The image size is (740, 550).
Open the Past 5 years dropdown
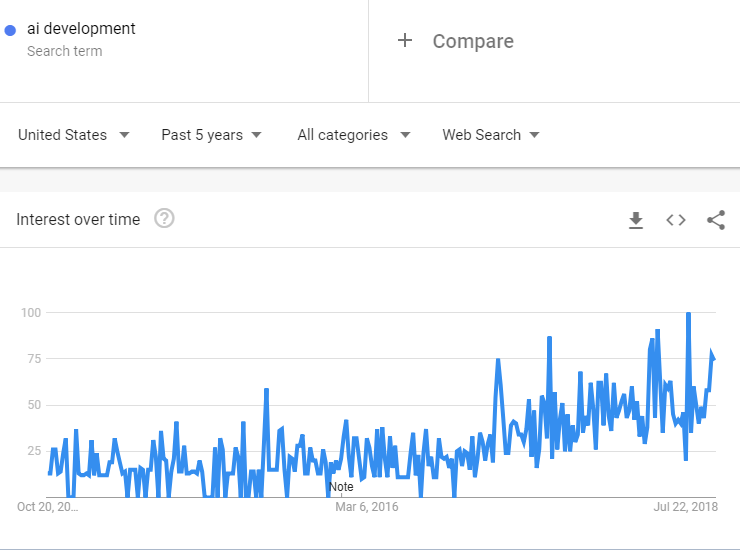tap(211, 135)
